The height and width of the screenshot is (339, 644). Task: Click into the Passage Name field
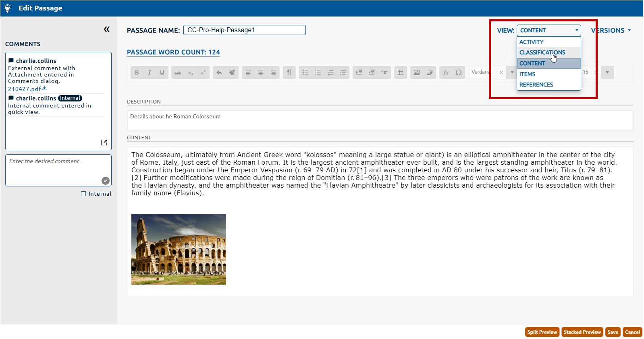(x=244, y=30)
